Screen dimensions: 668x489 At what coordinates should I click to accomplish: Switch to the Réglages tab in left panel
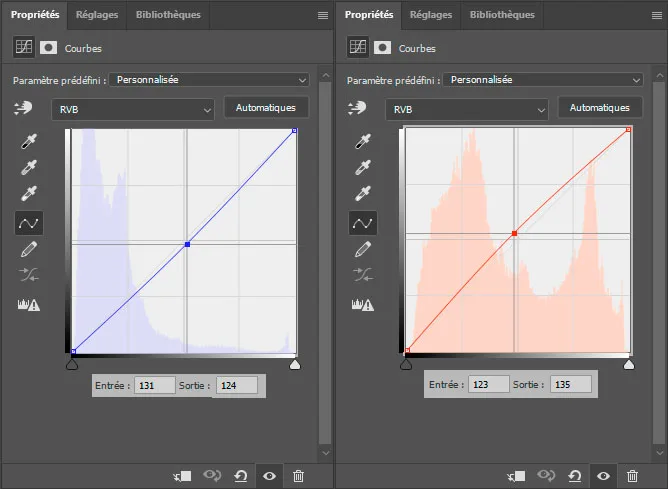click(x=97, y=15)
